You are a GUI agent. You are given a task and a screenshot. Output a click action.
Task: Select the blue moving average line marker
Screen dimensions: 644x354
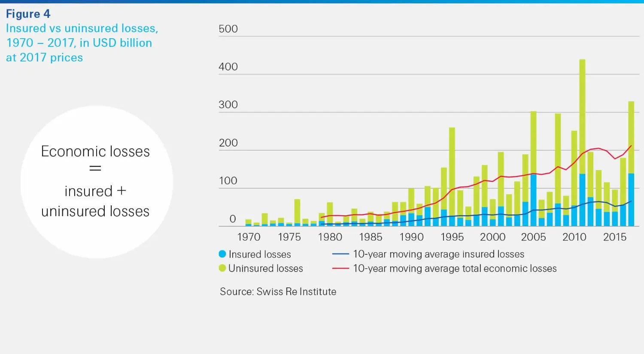[341, 254]
